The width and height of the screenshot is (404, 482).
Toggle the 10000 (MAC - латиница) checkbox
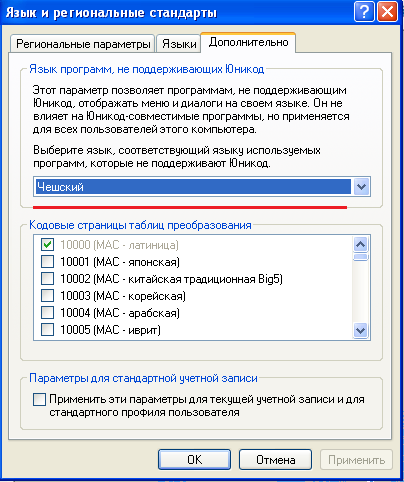47,245
